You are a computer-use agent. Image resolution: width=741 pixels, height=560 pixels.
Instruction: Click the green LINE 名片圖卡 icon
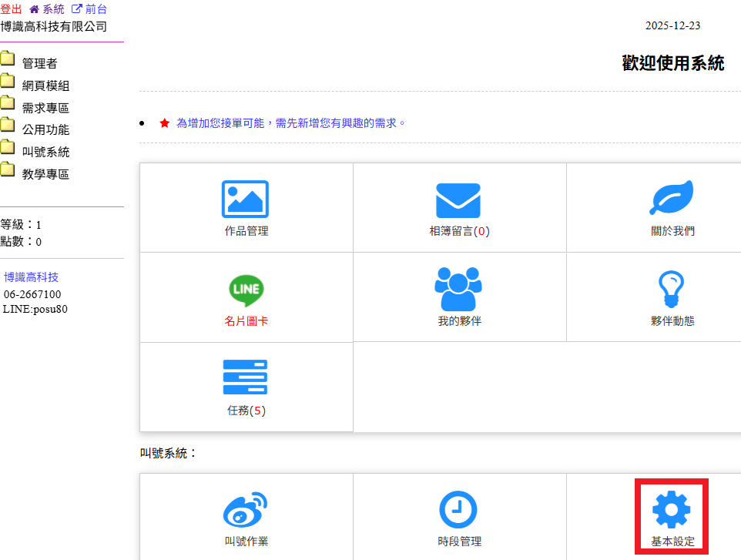[x=246, y=290]
